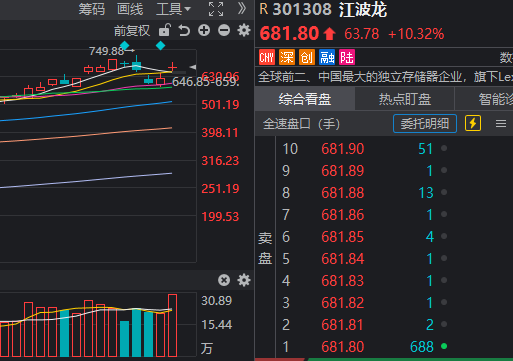This screenshot has height=361, width=513.
Task: Open K-line chart settings gear
Action: pos(244,30)
